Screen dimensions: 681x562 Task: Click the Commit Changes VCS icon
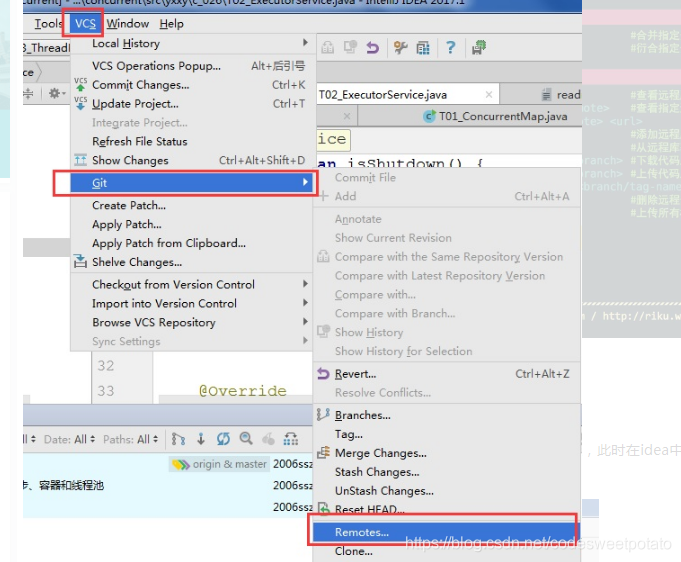(80, 84)
